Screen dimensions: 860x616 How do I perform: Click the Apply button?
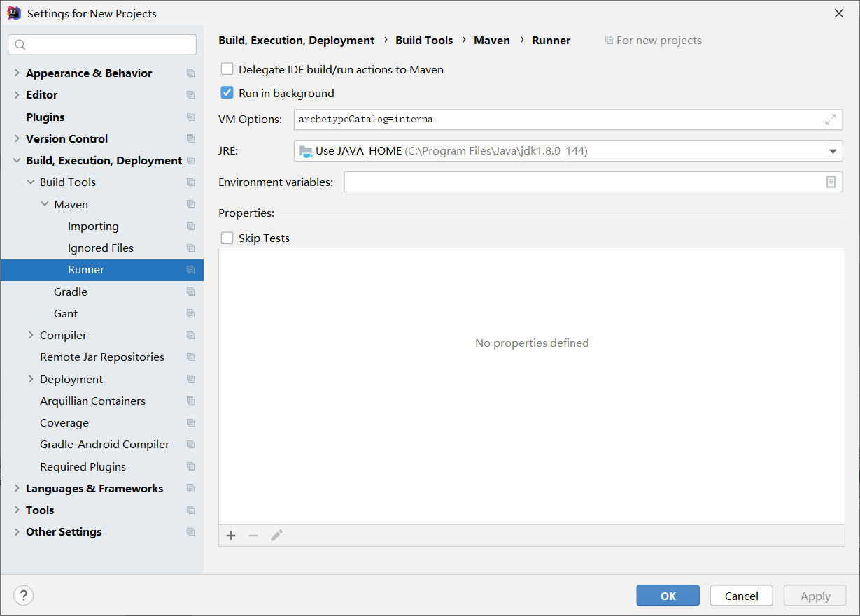815,596
